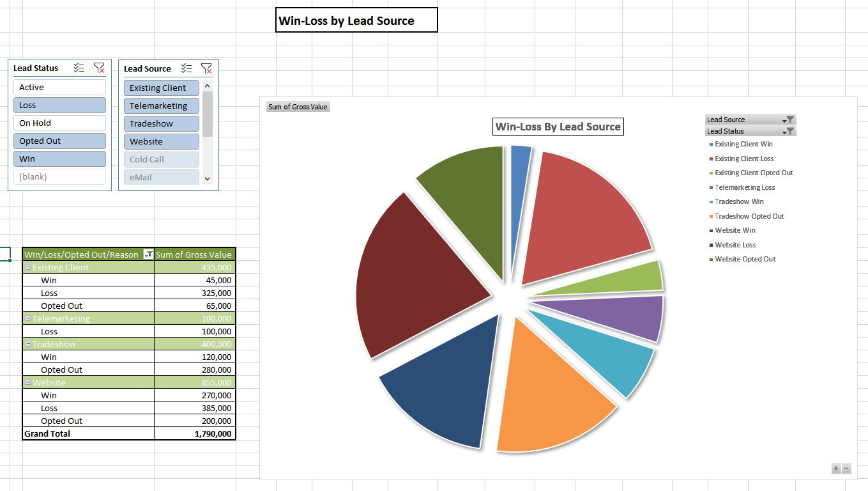Click the chart's minus collapse field button
868x491 pixels.
click(846, 469)
